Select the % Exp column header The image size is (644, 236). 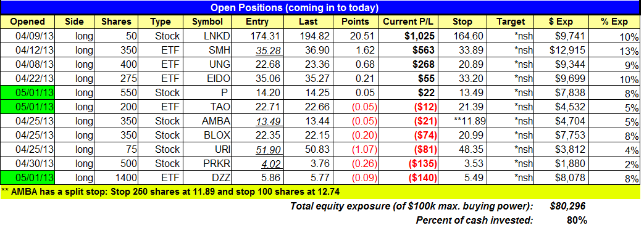pyautogui.click(x=614, y=22)
